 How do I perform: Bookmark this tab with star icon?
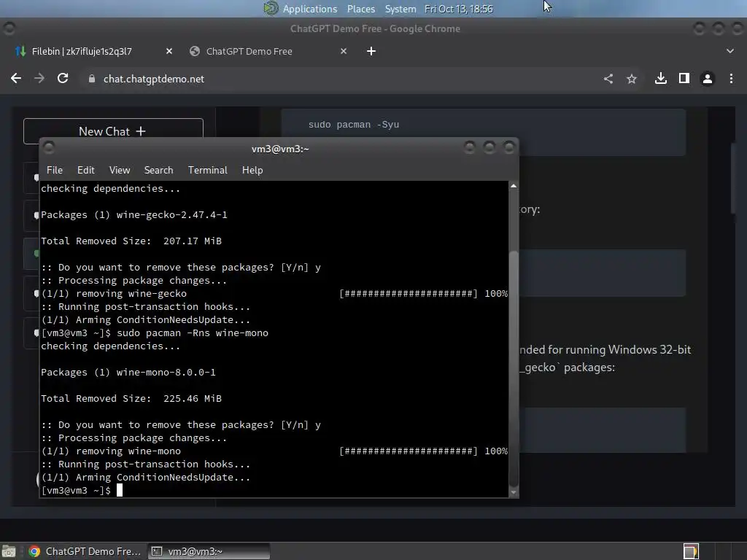[632, 79]
